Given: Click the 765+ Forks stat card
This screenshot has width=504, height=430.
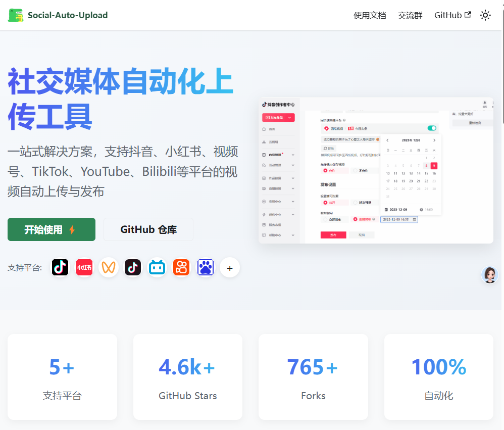Looking at the screenshot, I should pos(313,376).
